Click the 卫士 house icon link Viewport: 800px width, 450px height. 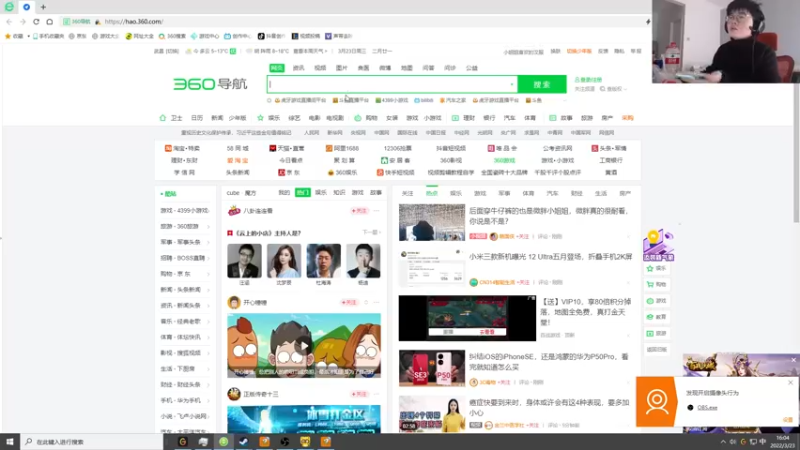click(163, 118)
